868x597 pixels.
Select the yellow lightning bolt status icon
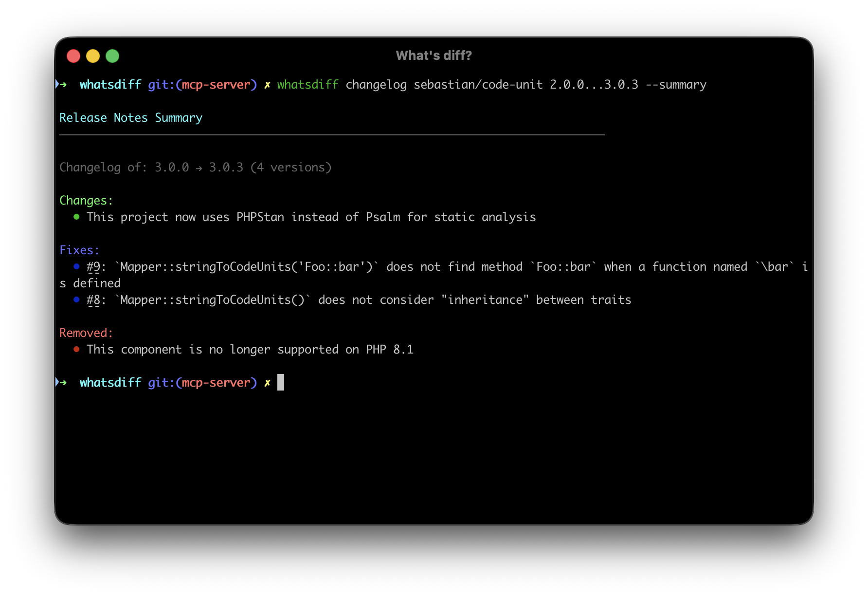(x=267, y=84)
